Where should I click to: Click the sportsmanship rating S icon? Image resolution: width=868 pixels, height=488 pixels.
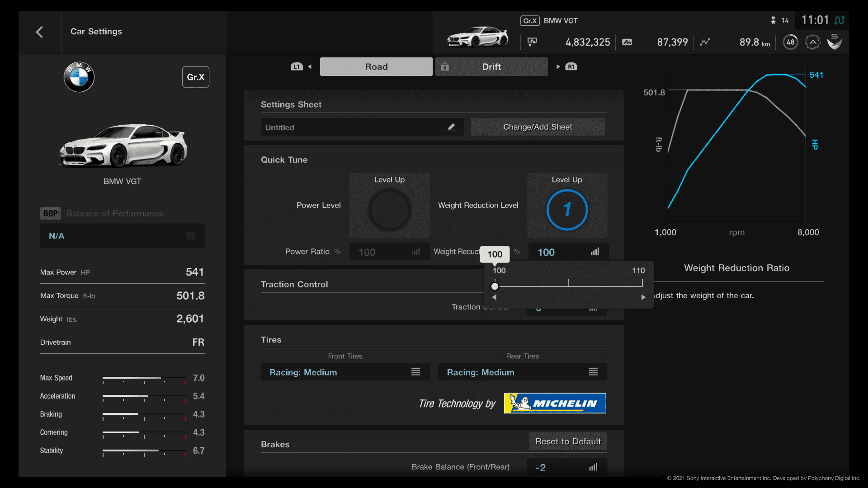[x=835, y=41]
